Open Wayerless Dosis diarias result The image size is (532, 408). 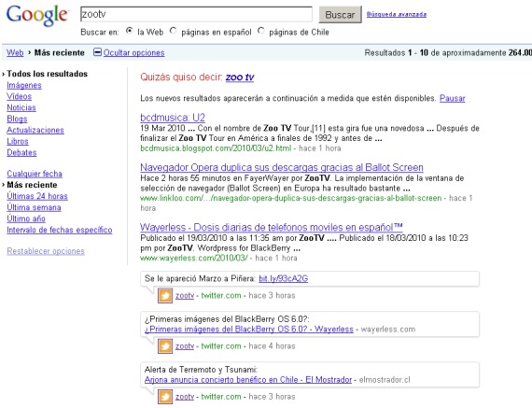pos(272,227)
